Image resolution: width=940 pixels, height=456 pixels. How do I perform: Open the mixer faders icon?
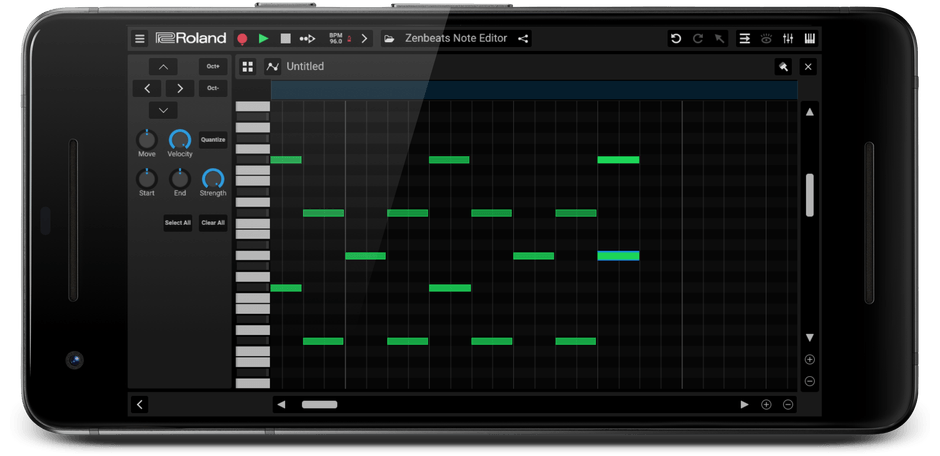[788, 39]
